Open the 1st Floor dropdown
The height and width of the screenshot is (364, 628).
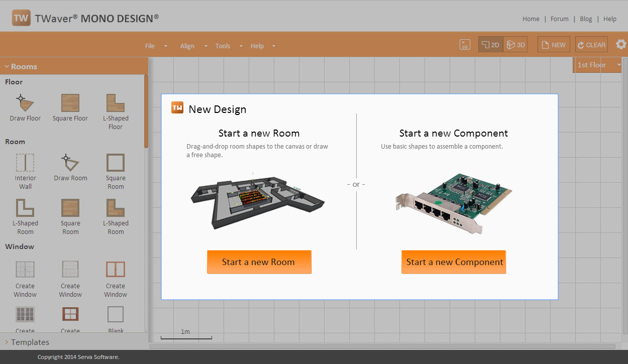tap(598, 65)
